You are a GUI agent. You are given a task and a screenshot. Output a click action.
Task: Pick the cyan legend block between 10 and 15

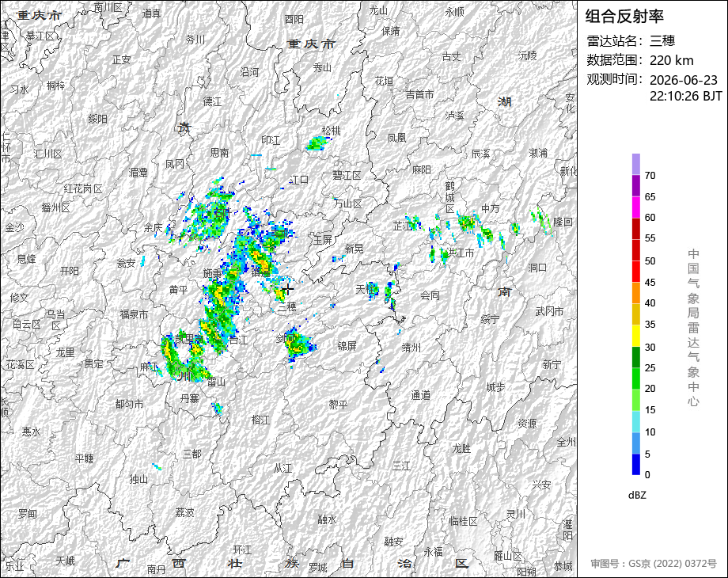click(636, 422)
